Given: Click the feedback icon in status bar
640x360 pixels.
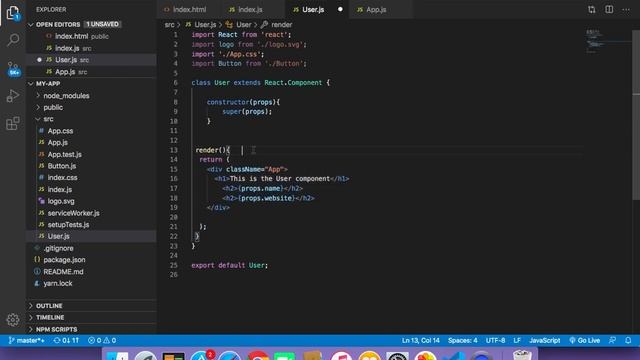Looking at the screenshot, I should pos(612,340).
